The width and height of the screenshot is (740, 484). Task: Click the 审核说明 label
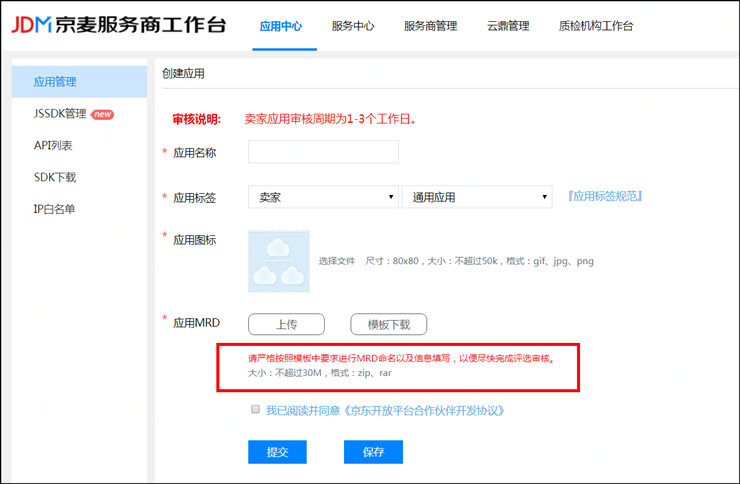(196, 119)
